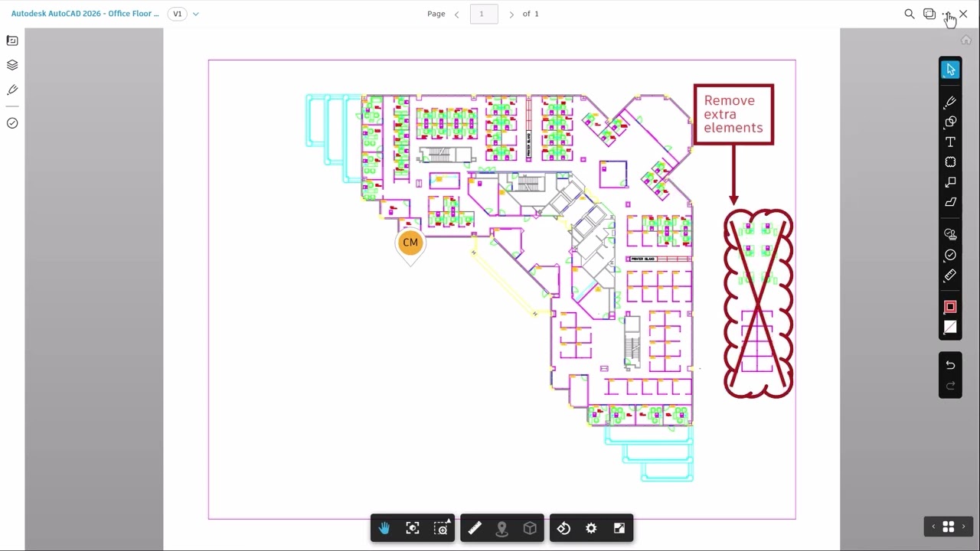Click the fit-to-view tool
This screenshot has height=551, width=980.
point(413,528)
